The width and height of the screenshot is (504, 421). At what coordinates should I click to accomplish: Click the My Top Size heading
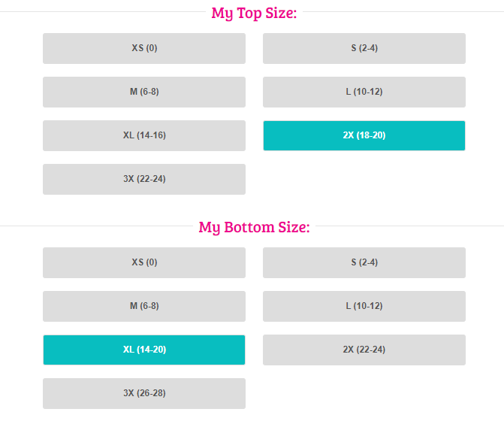tap(254, 14)
